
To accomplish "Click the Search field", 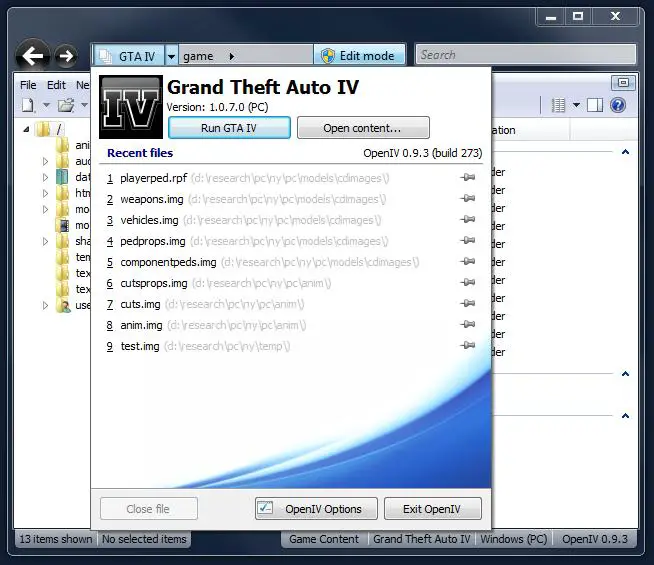I will coord(526,55).
